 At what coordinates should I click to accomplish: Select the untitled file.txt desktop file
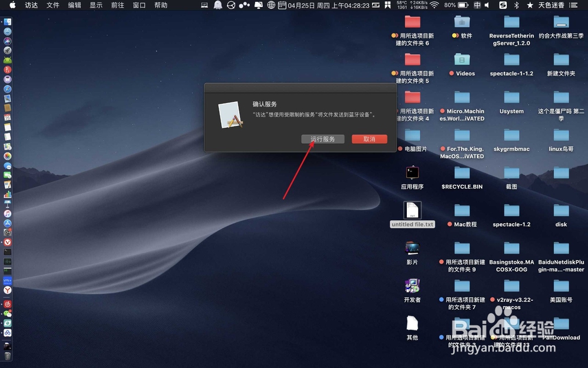click(412, 215)
